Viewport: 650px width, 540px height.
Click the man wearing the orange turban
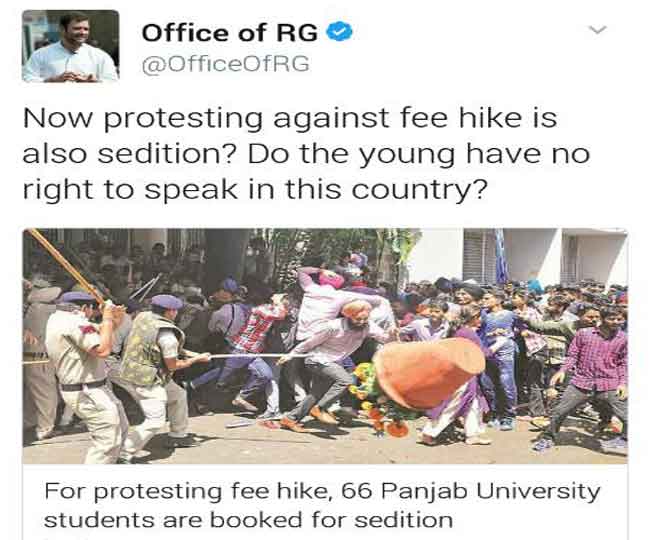pos(327,361)
